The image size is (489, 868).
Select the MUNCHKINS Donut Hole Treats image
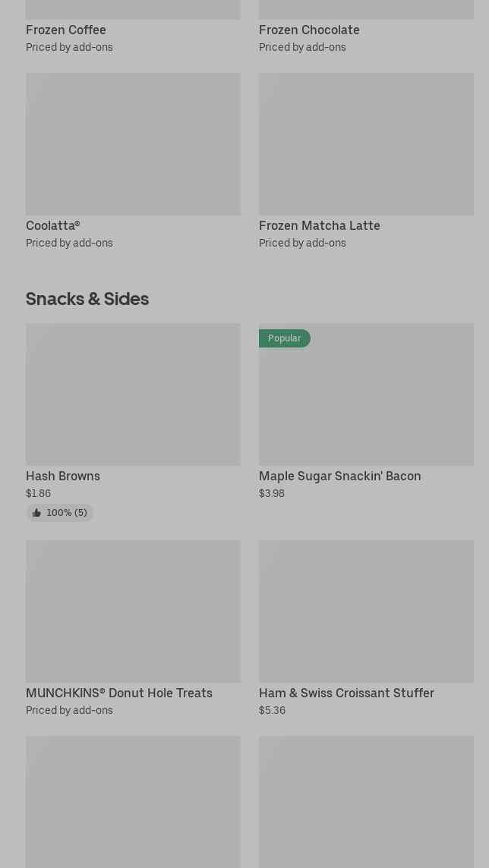[x=133, y=612]
